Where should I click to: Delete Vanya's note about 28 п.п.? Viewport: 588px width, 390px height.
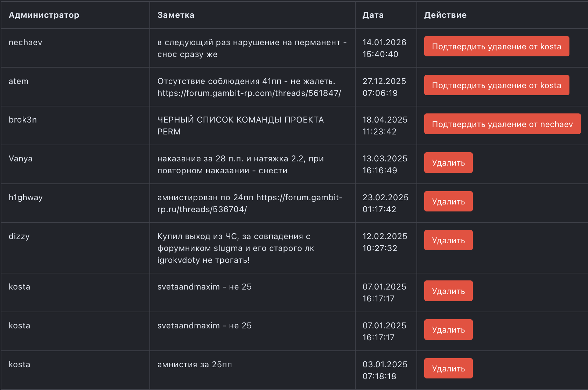(448, 163)
